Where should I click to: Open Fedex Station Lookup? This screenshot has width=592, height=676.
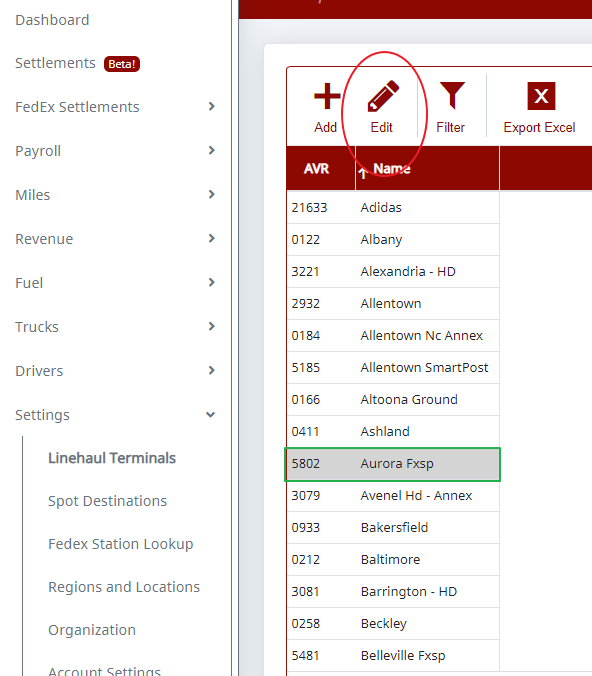tap(121, 544)
